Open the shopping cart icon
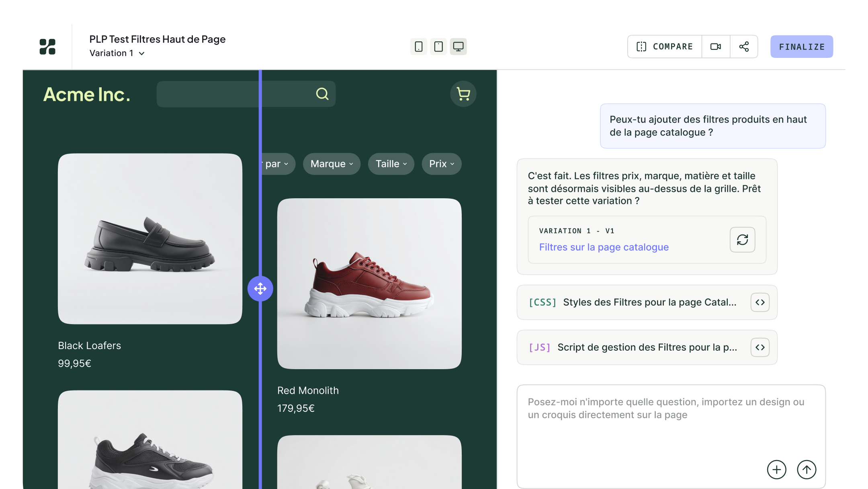This screenshot has width=868, height=489. pos(463,94)
